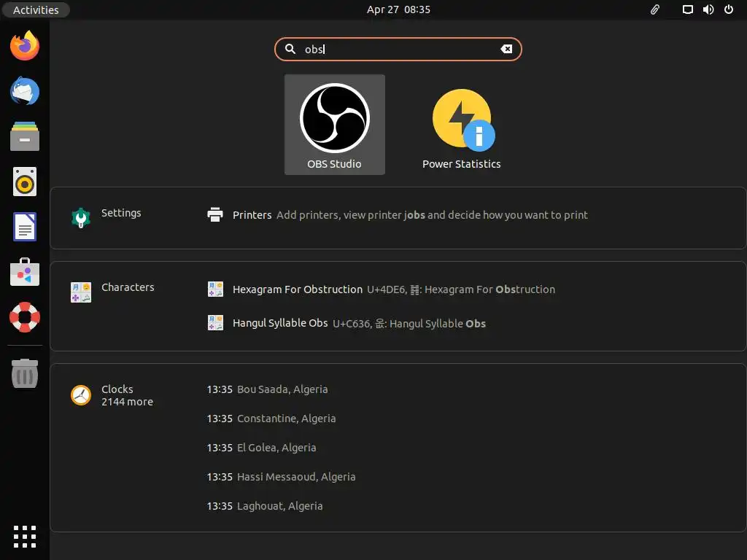Image resolution: width=747 pixels, height=560 pixels.
Task: Click the Activities button
Action: point(36,9)
